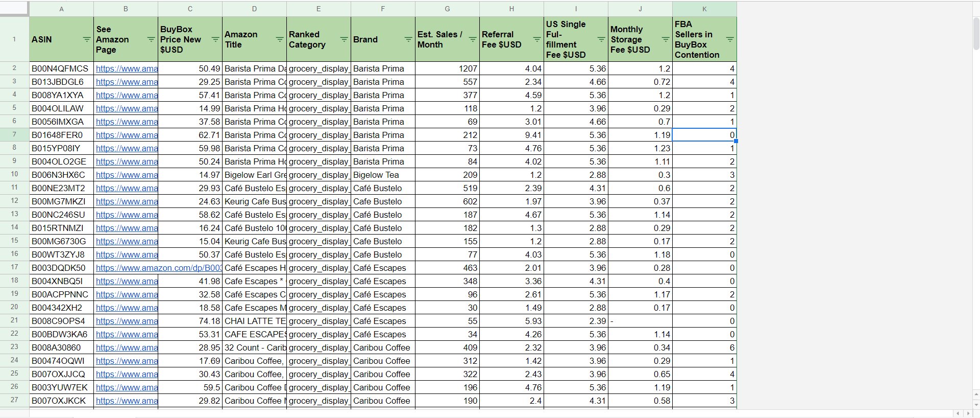The height and width of the screenshot is (418, 980).
Task: Open the Amazon link for ASIN B004OLILAW
Action: (127, 108)
